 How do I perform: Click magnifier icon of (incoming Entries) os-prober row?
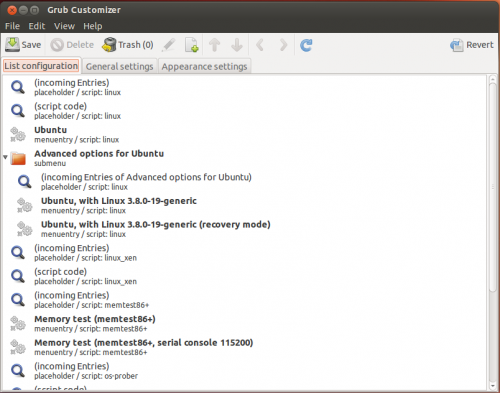coord(18,371)
